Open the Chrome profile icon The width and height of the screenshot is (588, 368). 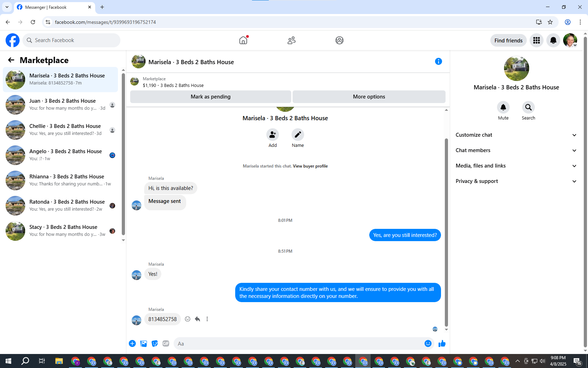pyautogui.click(x=568, y=22)
